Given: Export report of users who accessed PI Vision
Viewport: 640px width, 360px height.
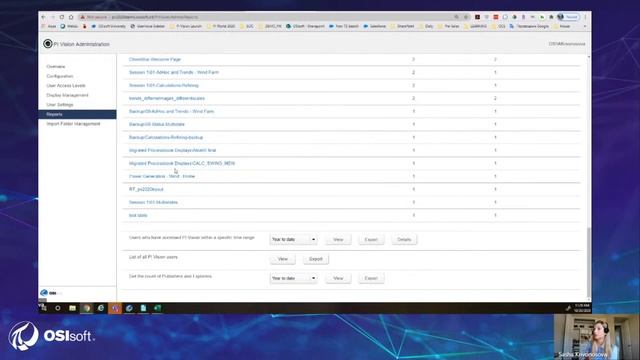Looking at the screenshot, I should click(371, 240).
